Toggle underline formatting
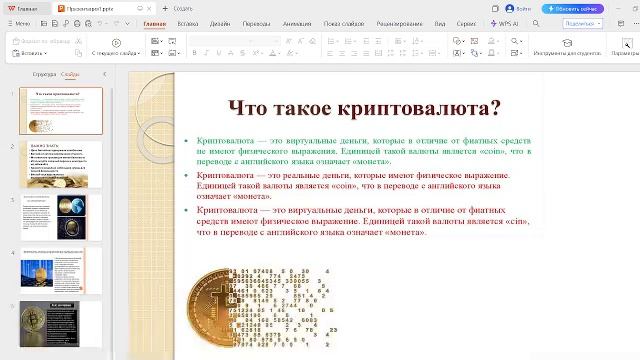This screenshot has width=640, height=360. pos(218,53)
